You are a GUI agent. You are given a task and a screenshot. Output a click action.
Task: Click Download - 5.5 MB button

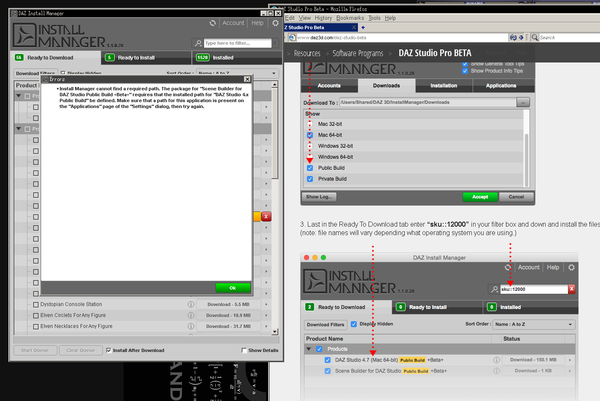[228, 305]
